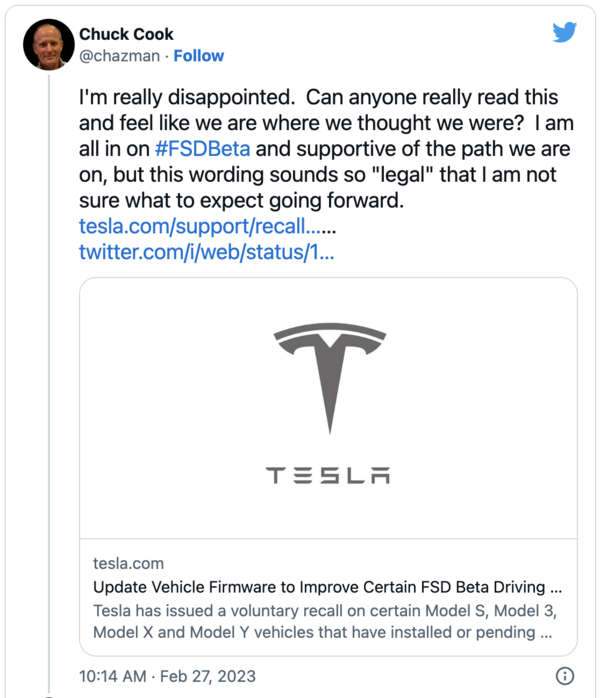Open the 'Update Vehicle Firmware' card title
The image size is (600, 698).
pos(327,586)
